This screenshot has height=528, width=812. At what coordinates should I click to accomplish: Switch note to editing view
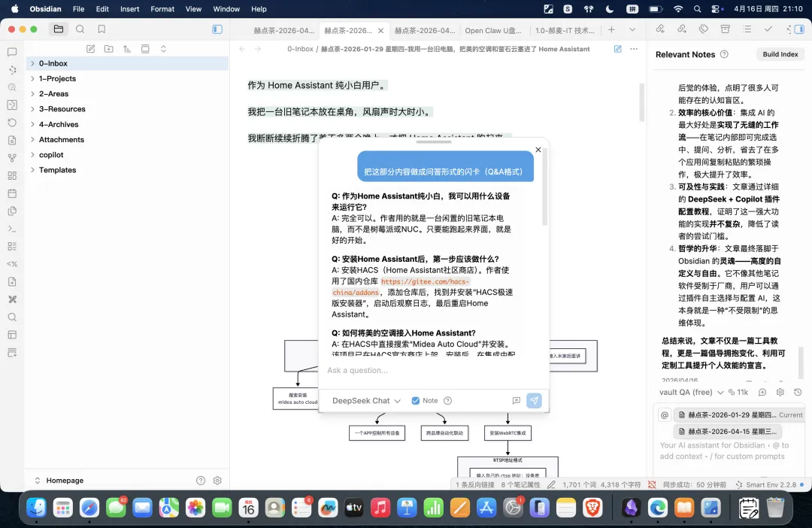pos(618,49)
